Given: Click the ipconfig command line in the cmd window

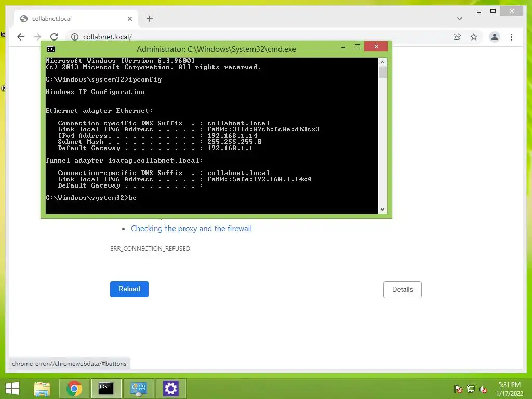Looking at the screenshot, I should coord(103,79).
